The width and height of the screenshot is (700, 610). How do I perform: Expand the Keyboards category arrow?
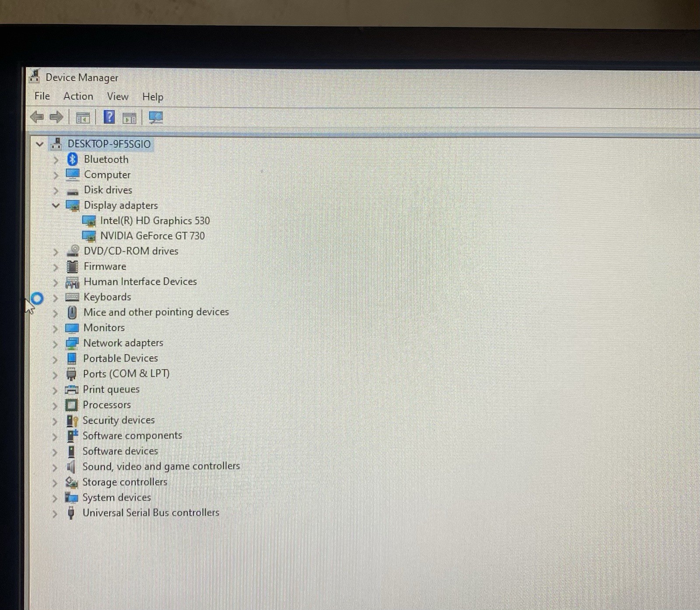(56, 298)
